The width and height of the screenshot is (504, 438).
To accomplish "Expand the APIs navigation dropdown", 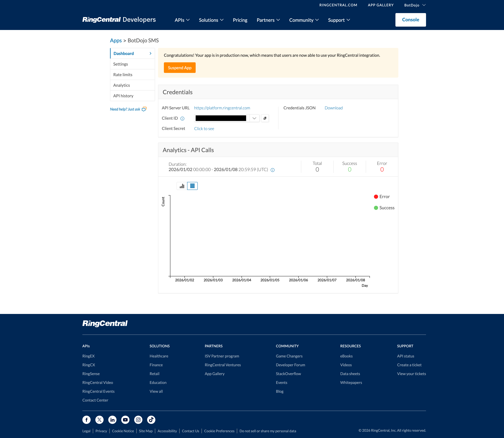I will click(x=182, y=20).
